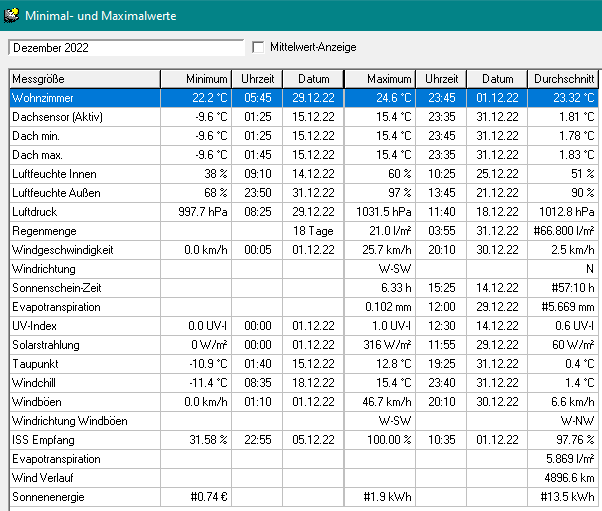The image size is (602, 511).
Task: Pick the Windgeschwindigkeit row
Action: [84, 250]
